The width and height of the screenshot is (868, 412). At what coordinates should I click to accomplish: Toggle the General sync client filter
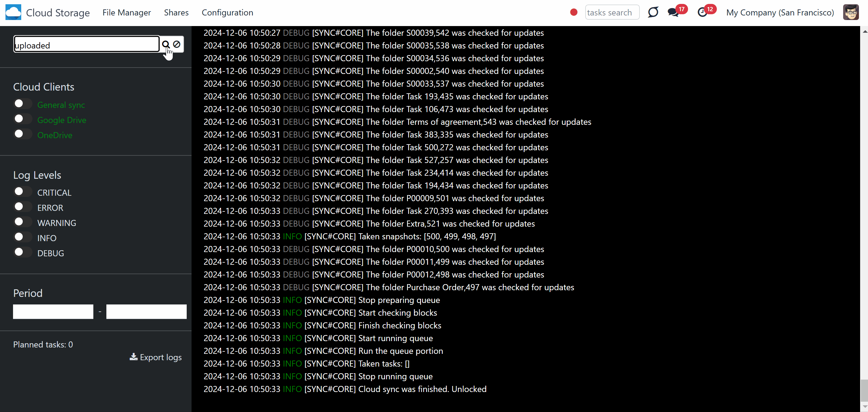22,104
